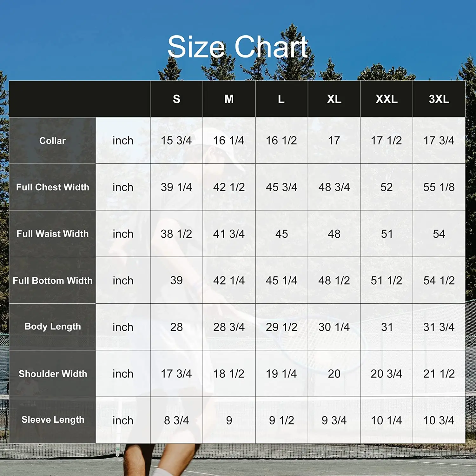
Task: Click the Size Chart title
Action: click(x=238, y=47)
